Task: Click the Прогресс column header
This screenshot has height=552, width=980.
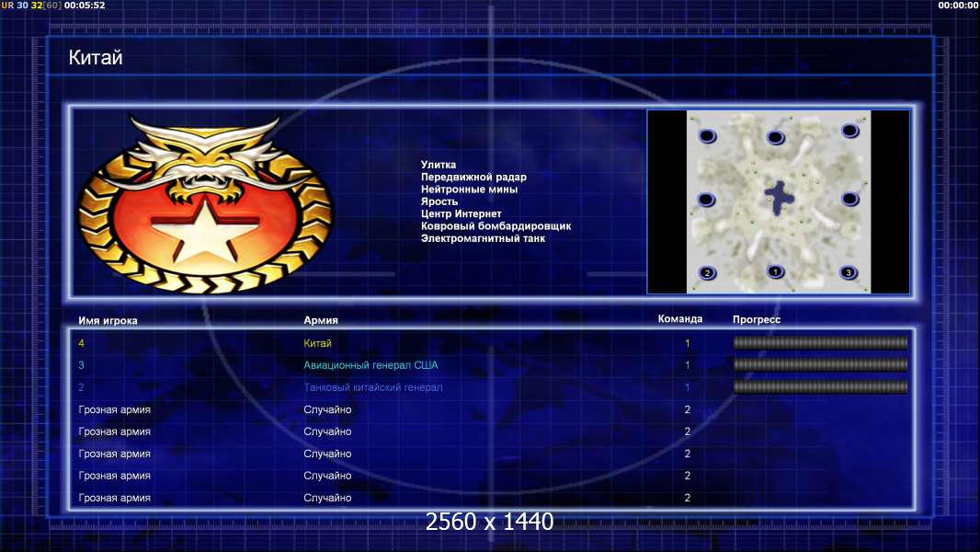Action: click(757, 319)
